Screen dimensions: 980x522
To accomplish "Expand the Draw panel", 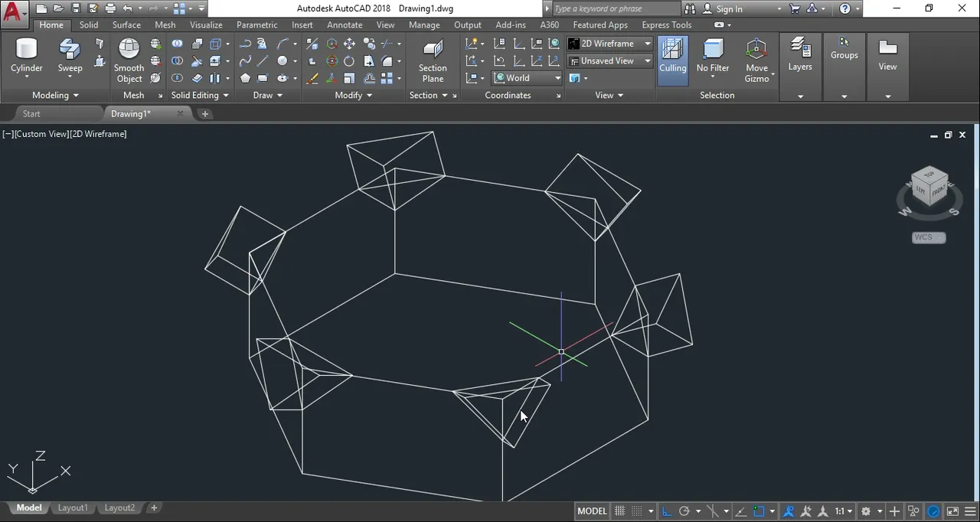I will pyautogui.click(x=268, y=95).
